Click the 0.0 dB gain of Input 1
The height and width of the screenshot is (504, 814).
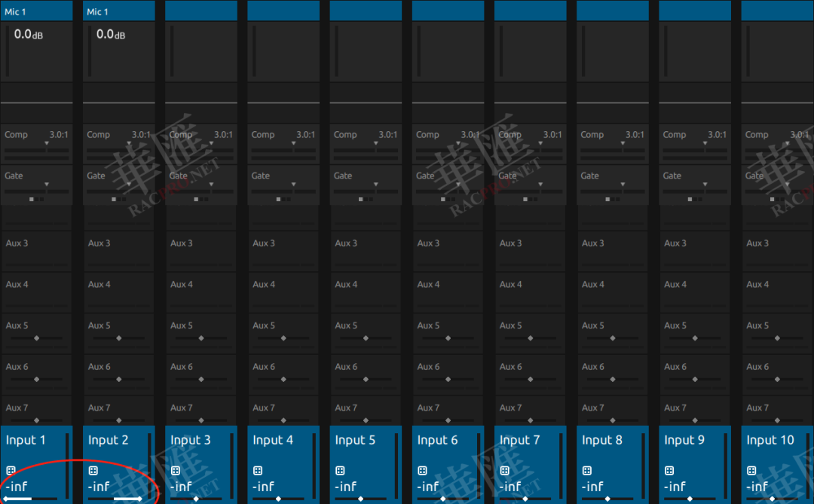click(x=29, y=34)
